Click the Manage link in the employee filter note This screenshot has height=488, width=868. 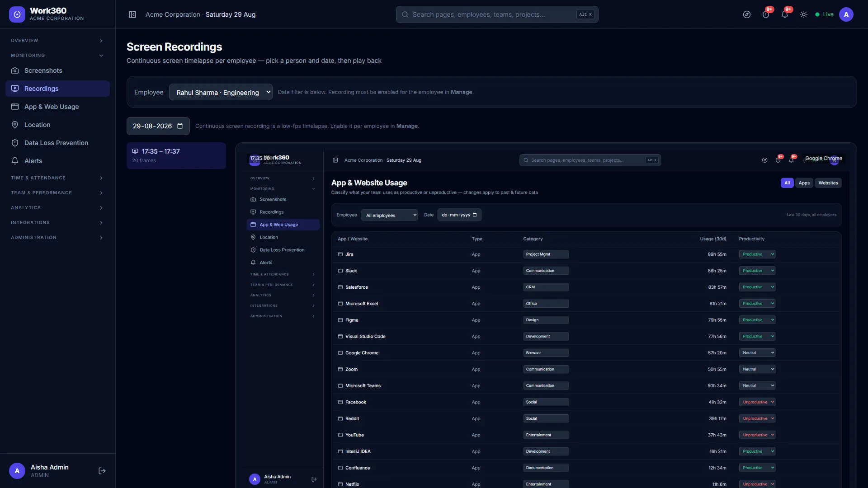[x=461, y=92]
